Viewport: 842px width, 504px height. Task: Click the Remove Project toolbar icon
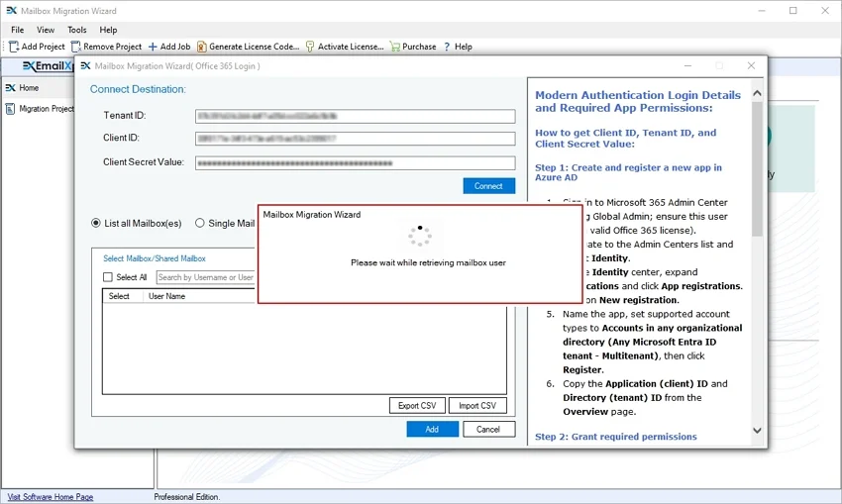[76, 47]
